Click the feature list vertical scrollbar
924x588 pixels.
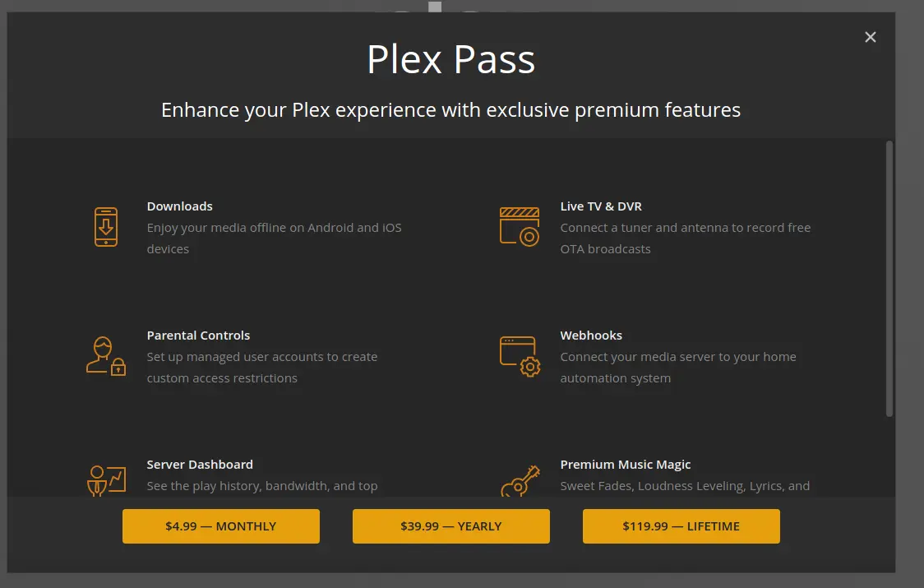889,280
